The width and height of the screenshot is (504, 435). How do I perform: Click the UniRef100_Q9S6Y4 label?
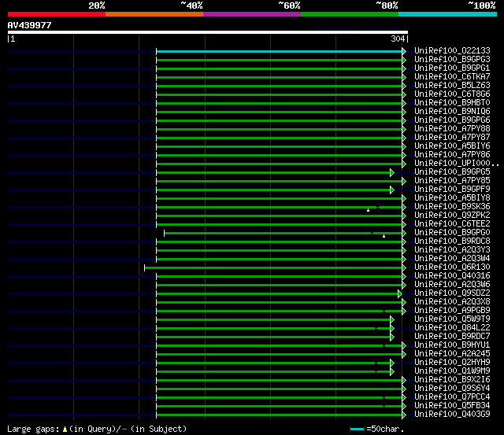(452, 389)
